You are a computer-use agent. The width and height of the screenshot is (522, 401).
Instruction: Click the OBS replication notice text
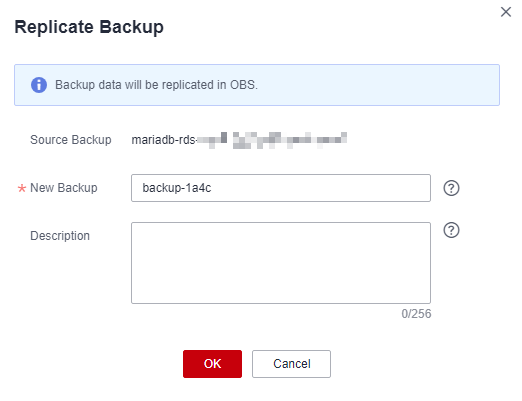click(156, 85)
